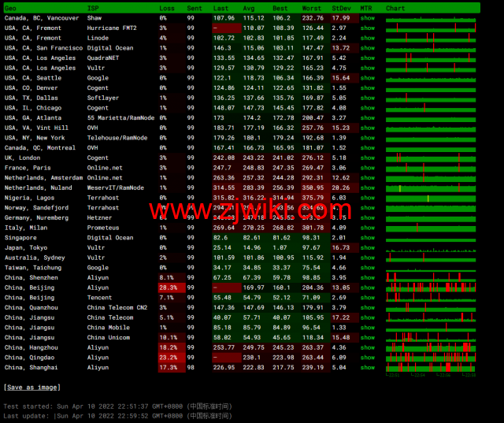Show MTR for Hangzhou Aliyun row

(368, 347)
